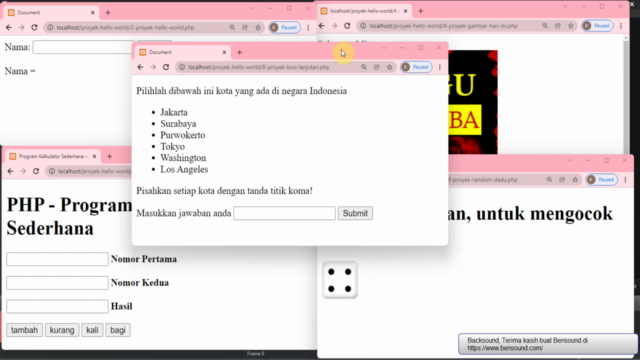Select the localhost/proyek-hello-world/4 tab
Image resolution: width=640 pixels, height=360 pixels.
pos(364,11)
